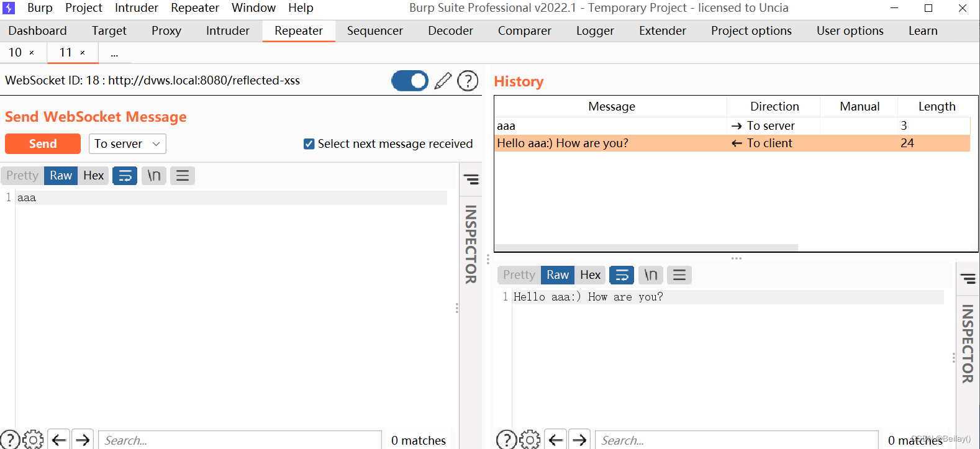The width and height of the screenshot is (980, 449).
Task: Expand the right Inspector panel icon
Action: 968,279
